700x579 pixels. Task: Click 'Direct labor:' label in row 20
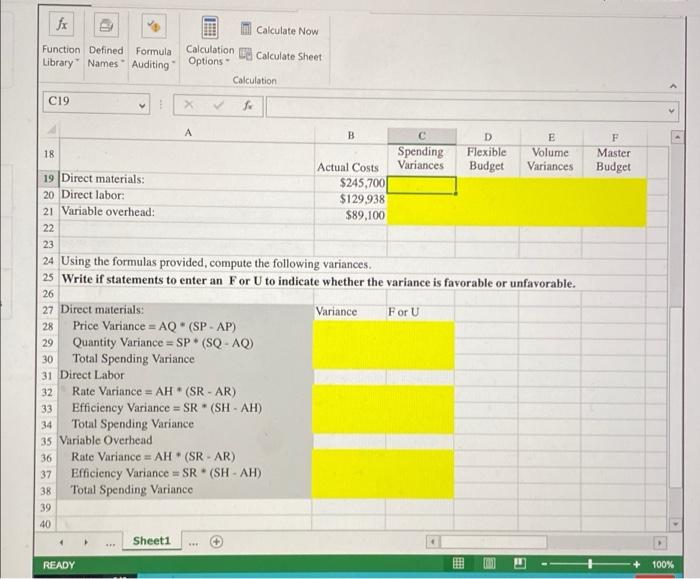[x=93, y=195]
